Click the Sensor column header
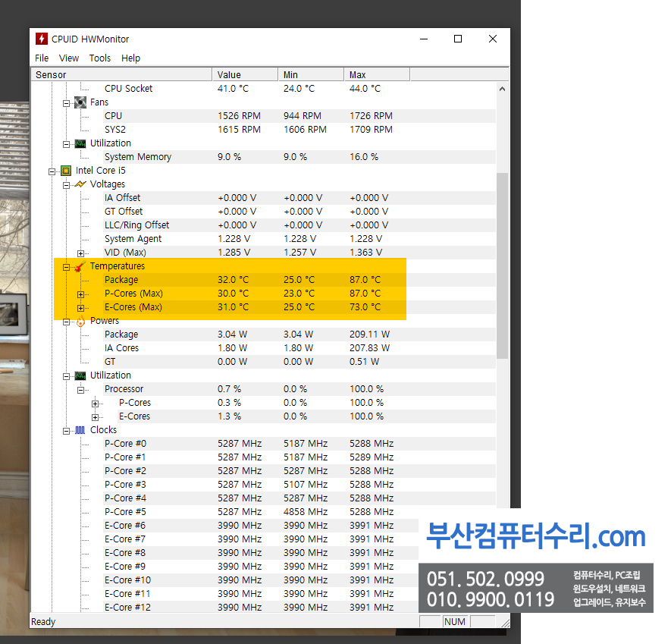The width and height of the screenshot is (671, 644). (x=121, y=74)
